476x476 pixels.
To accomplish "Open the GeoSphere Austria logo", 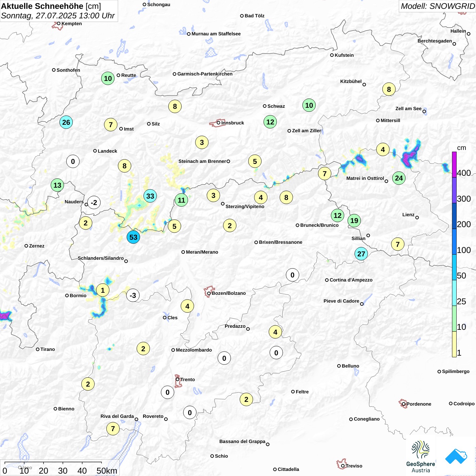I will [x=421, y=457].
